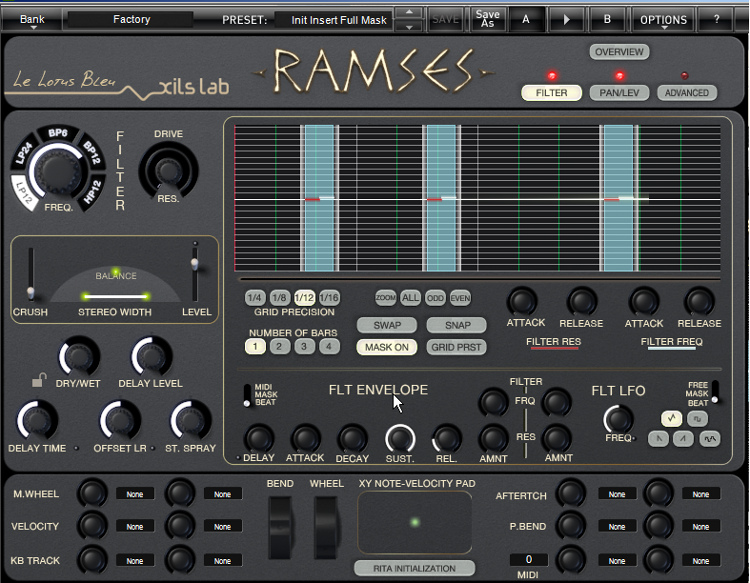Select the upward ramp LFO shape icon
This screenshot has height=583, width=750.
[x=683, y=438]
